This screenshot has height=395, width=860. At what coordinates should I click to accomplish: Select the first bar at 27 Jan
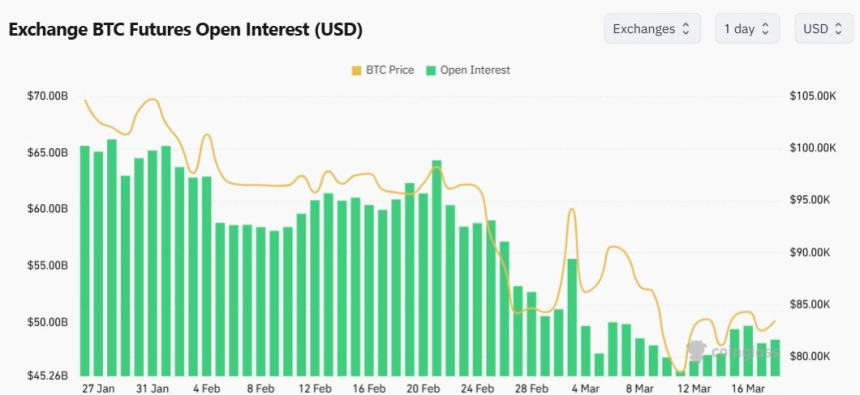85,261
